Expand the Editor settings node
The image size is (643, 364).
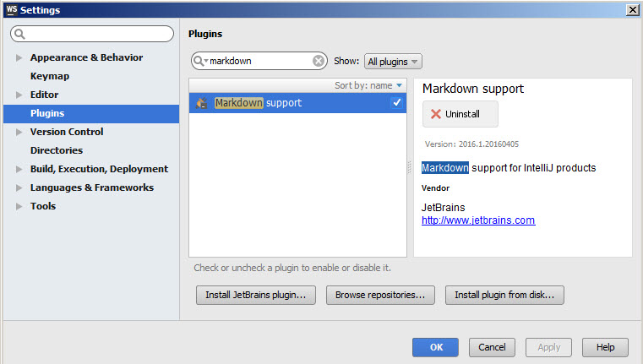[x=19, y=95]
